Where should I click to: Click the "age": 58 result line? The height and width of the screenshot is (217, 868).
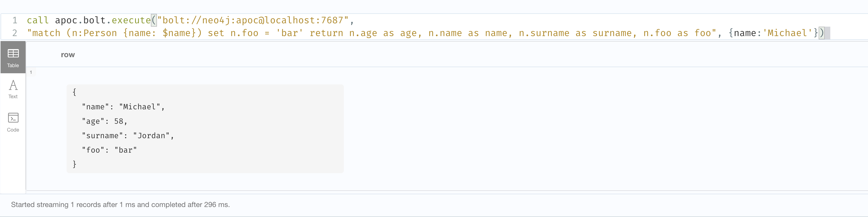105,121
